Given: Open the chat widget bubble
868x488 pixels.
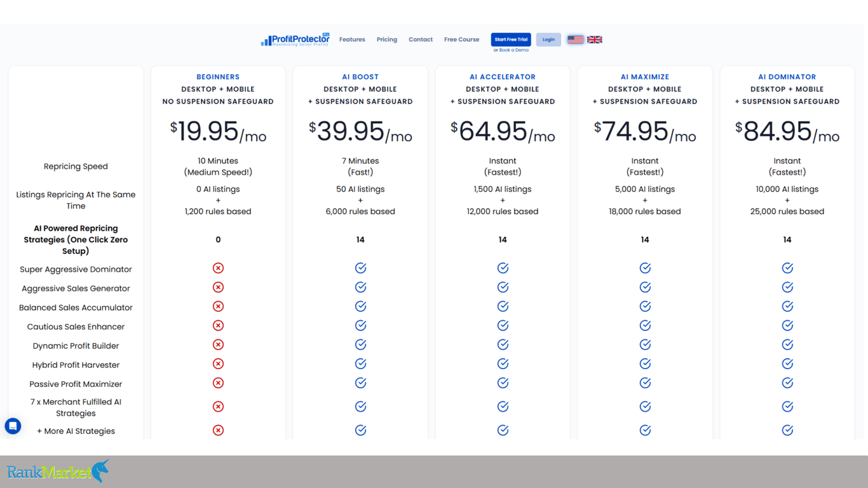Looking at the screenshot, I should tap(13, 426).
